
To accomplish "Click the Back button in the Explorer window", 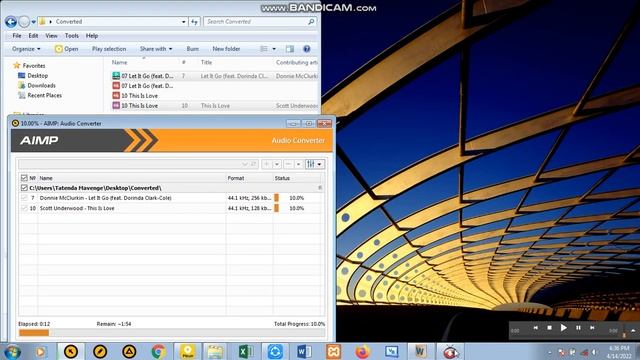I will tap(11, 22).
